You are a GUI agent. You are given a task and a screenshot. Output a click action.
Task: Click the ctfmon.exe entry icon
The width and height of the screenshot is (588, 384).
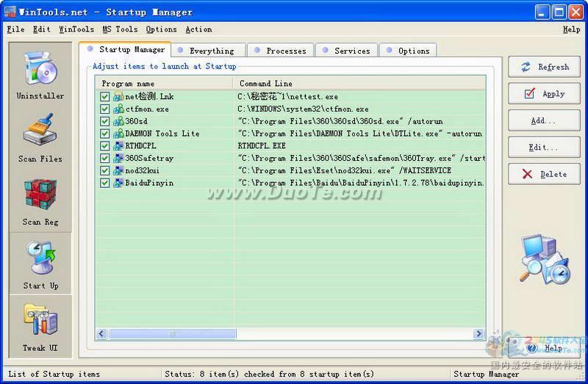118,109
